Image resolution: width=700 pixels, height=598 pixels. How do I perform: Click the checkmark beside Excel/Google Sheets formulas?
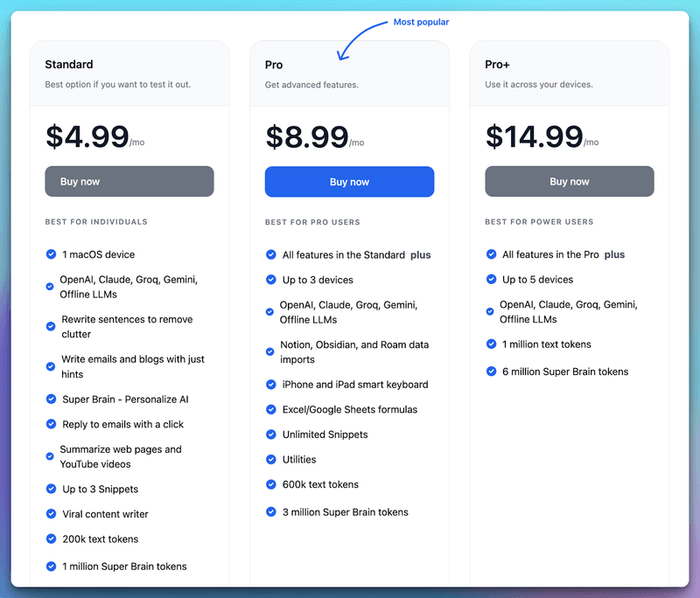click(270, 409)
